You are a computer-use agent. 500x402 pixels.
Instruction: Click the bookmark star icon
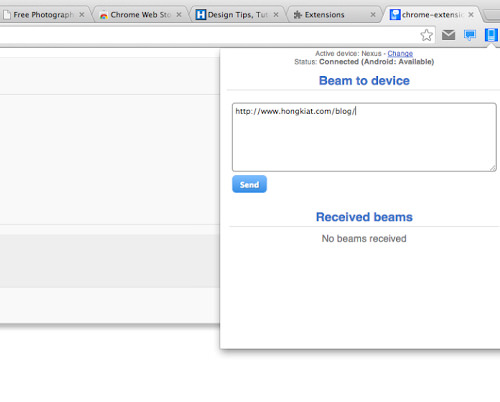click(426, 35)
